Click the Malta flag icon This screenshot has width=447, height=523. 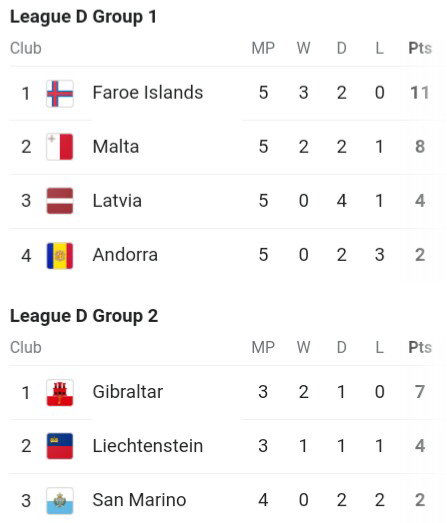(60, 147)
